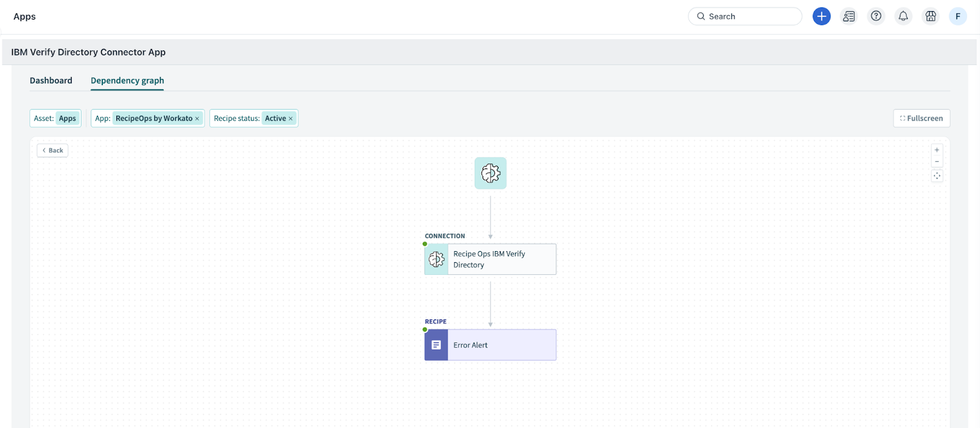980x428 pixels.
Task: Select the top RecipeOps app node icon
Action: [x=491, y=173]
